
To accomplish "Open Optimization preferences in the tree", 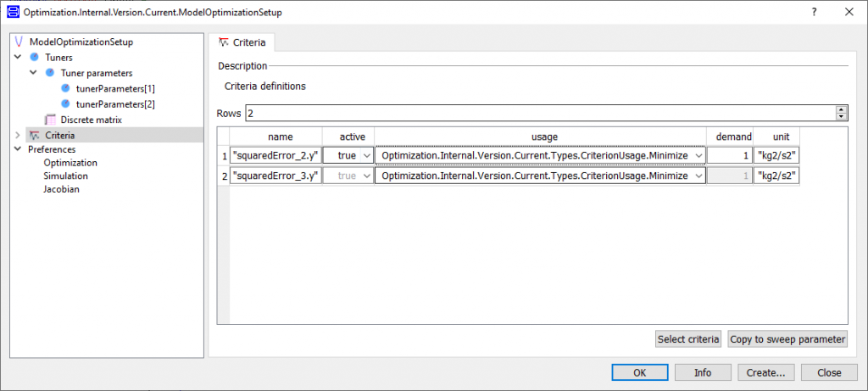I will [70, 163].
